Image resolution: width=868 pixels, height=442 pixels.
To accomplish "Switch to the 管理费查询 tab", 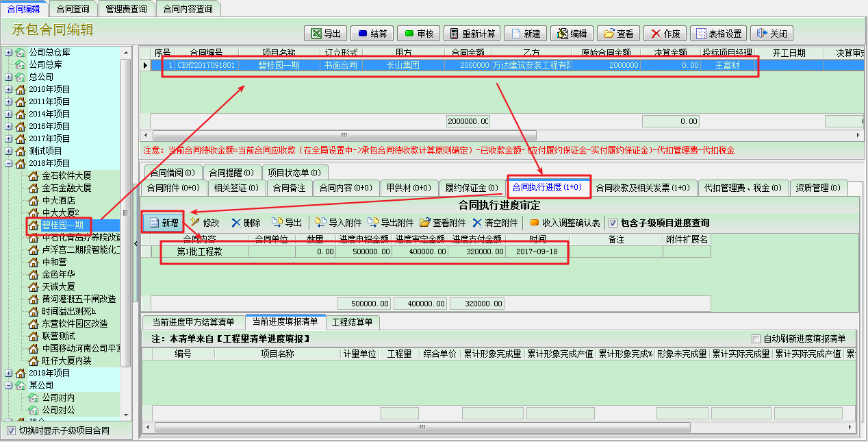I will (x=127, y=9).
